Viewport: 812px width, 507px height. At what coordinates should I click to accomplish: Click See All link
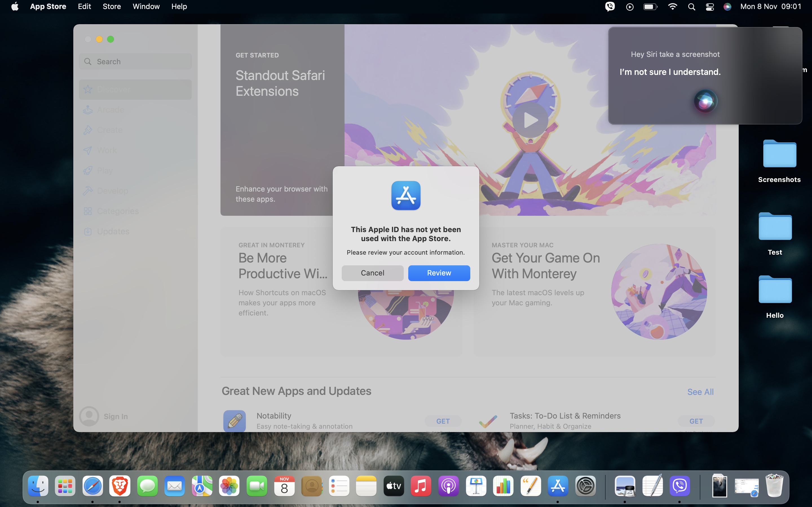(700, 392)
